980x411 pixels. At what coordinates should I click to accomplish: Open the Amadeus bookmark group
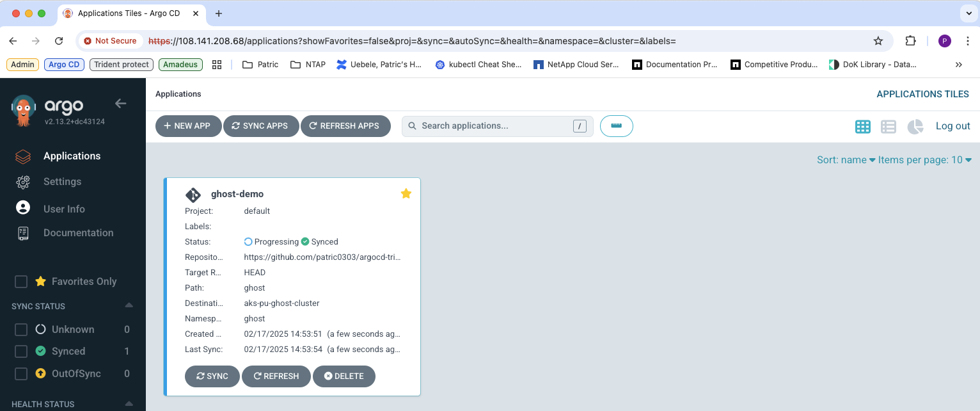180,65
